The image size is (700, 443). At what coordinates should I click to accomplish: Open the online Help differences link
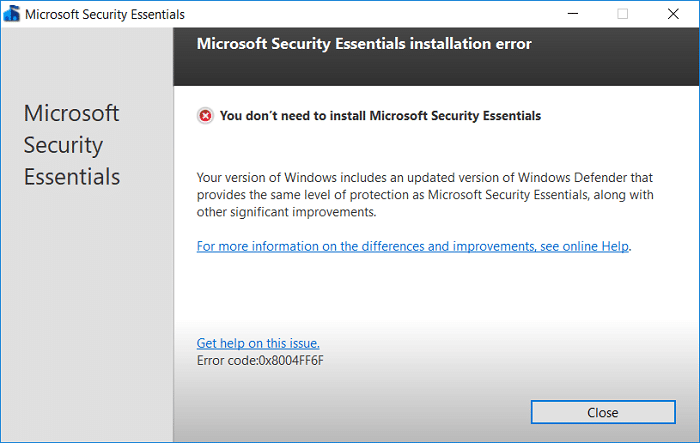pos(414,245)
